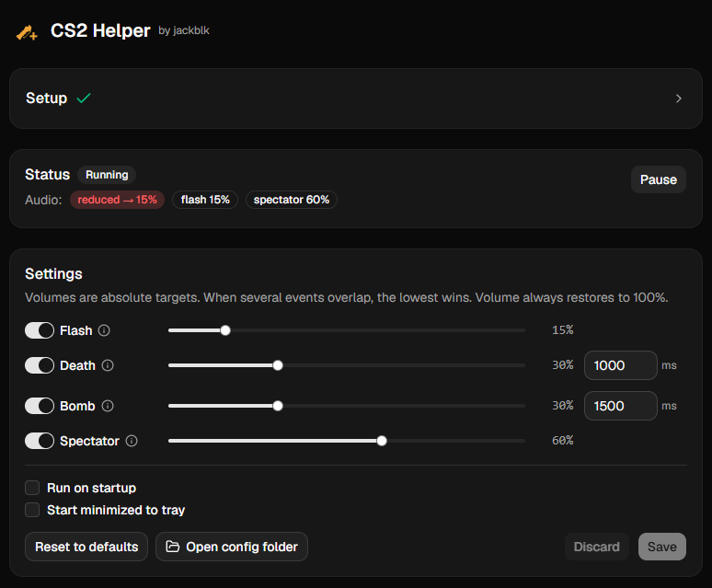Click the CS2 Helper app logo icon
This screenshot has width=712, height=588.
[27, 33]
